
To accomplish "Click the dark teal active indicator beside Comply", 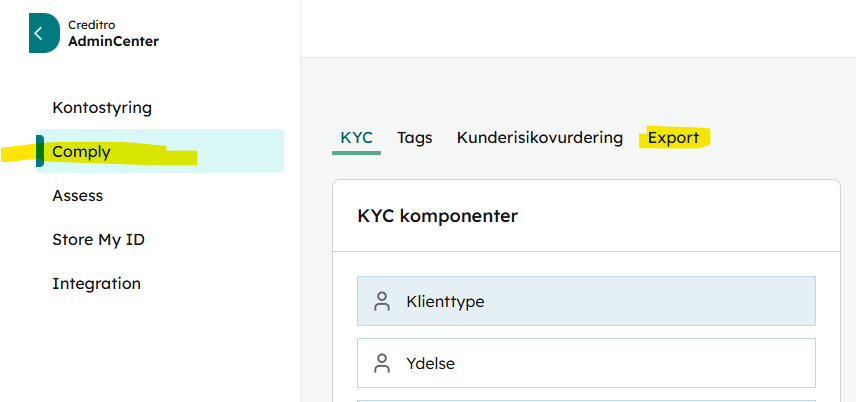I will 39,151.
